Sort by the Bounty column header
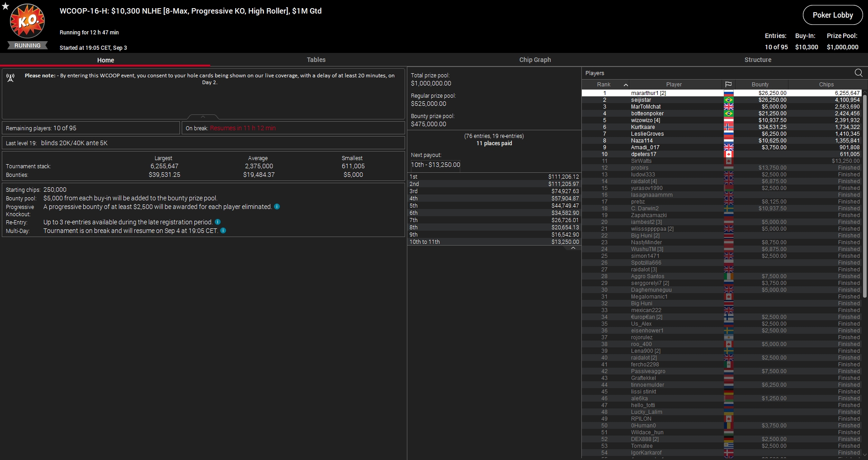This screenshot has width=868, height=460. point(760,85)
